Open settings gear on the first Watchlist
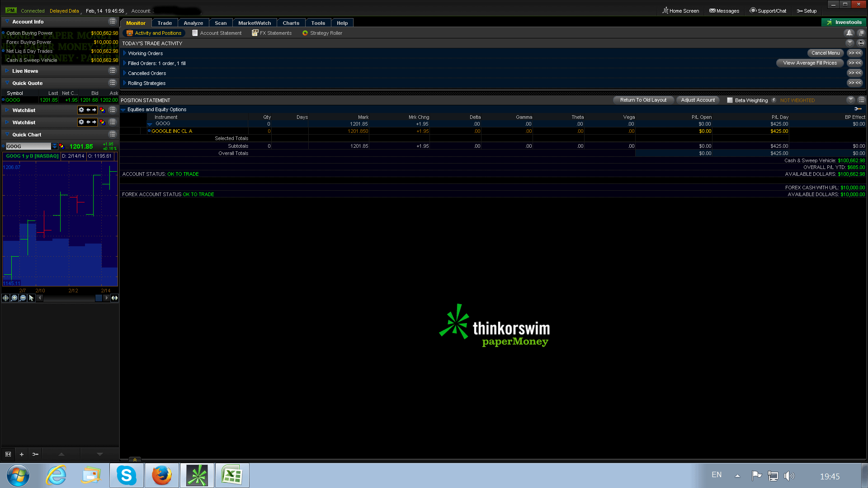Viewport: 868px width, 488px height. pos(81,110)
